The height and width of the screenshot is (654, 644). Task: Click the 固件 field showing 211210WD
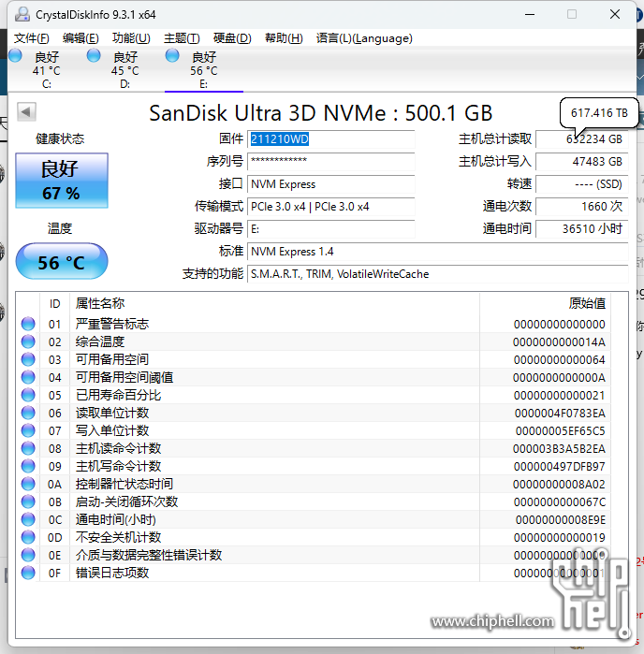(x=331, y=139)
